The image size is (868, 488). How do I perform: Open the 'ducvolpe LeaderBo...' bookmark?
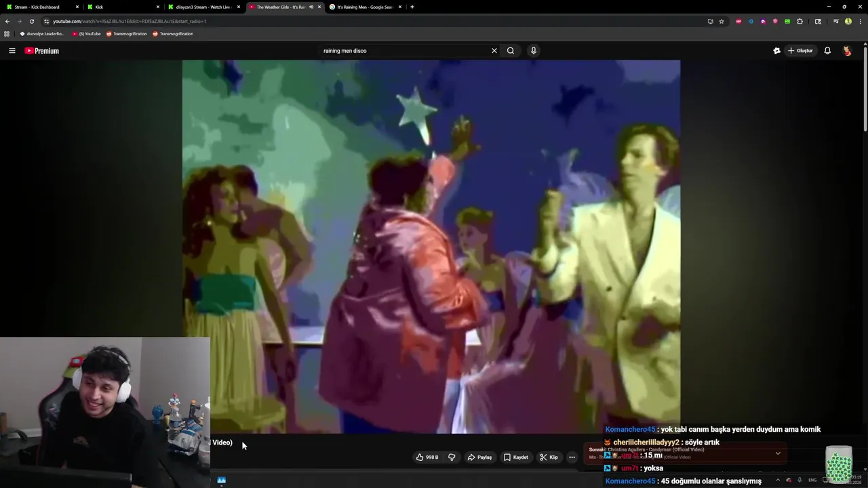click(43, 34)
